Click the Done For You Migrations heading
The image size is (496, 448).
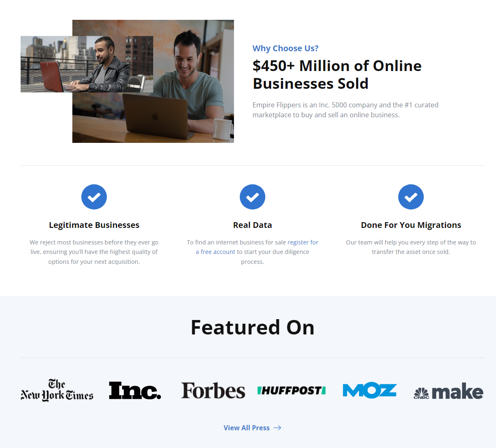click(411, 225)
